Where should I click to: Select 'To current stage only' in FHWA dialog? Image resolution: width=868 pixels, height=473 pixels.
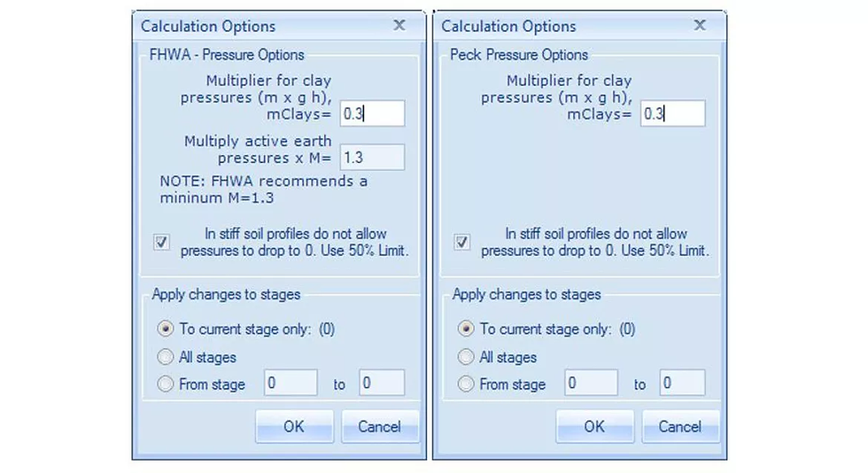click(x=165, y=329)
